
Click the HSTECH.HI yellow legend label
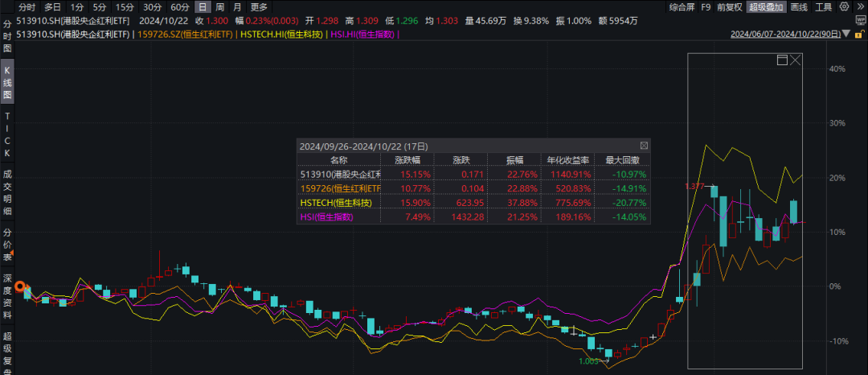tap(284, 34)
